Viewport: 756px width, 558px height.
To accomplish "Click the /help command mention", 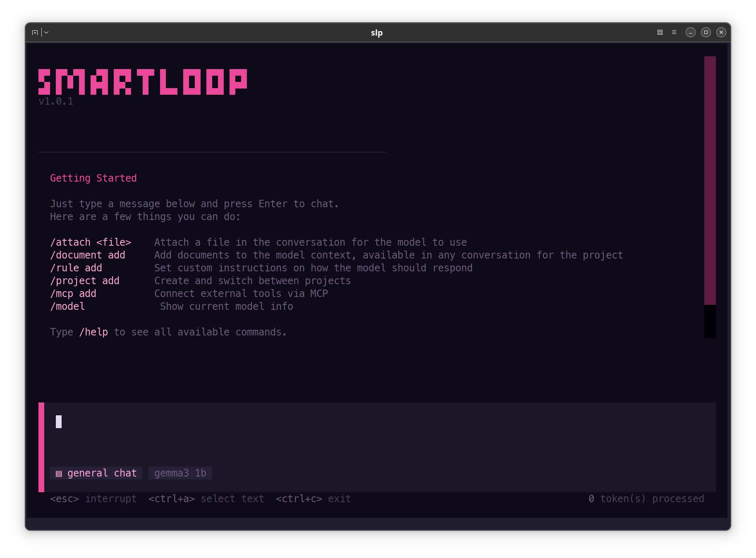I will coord(93,332).
